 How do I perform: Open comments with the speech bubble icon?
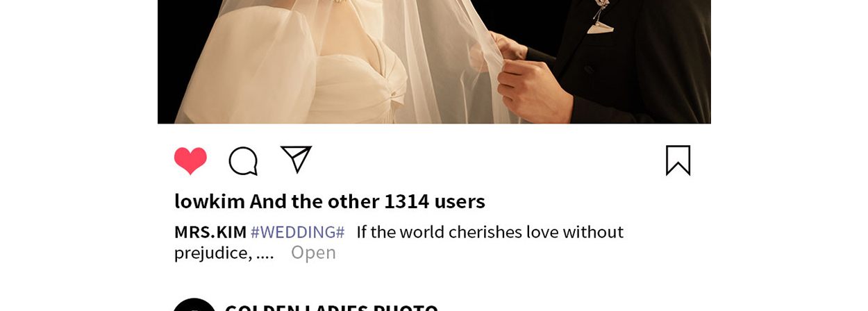tap(243, 161)
